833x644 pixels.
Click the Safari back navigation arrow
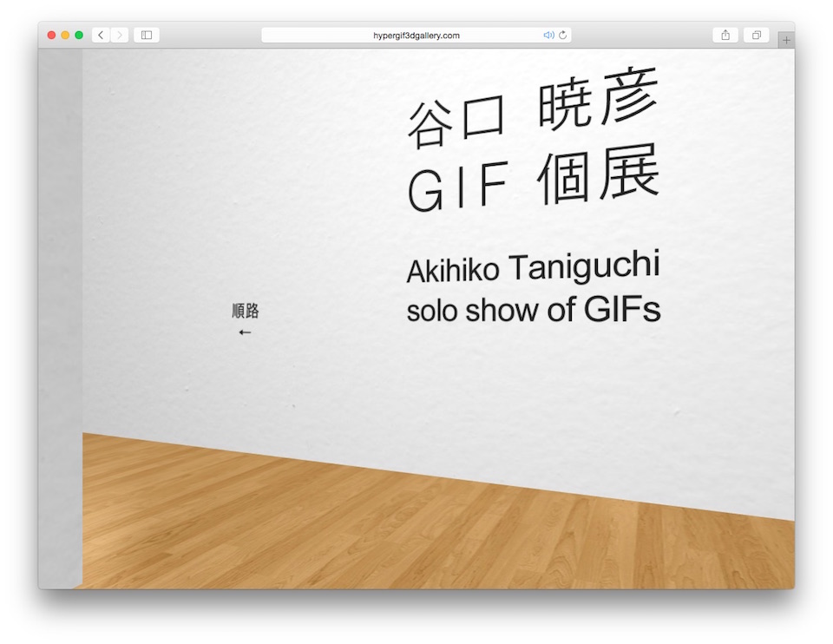point(101,36)
